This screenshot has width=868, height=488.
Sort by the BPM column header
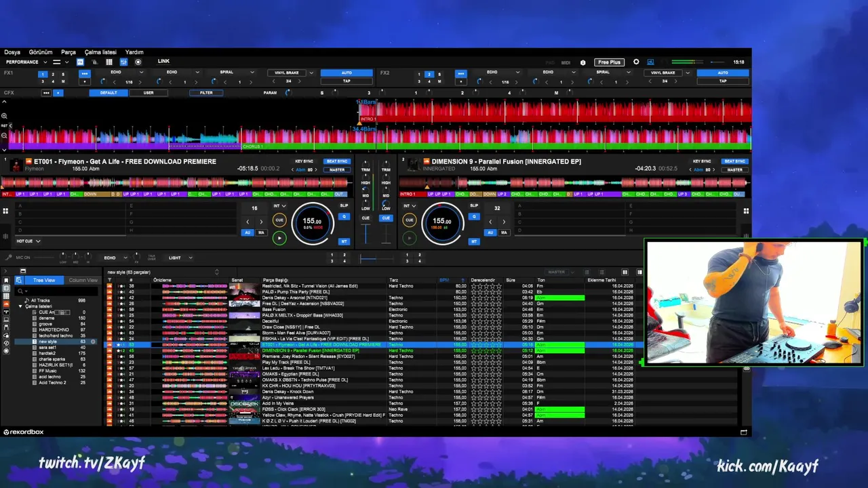pyautogui.click(x=444, y=280)
